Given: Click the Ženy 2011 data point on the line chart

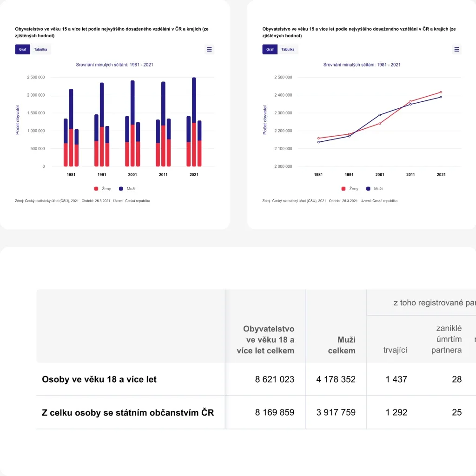Looking at the screenshot, I should pyautogui.click(x=410, y=101).
